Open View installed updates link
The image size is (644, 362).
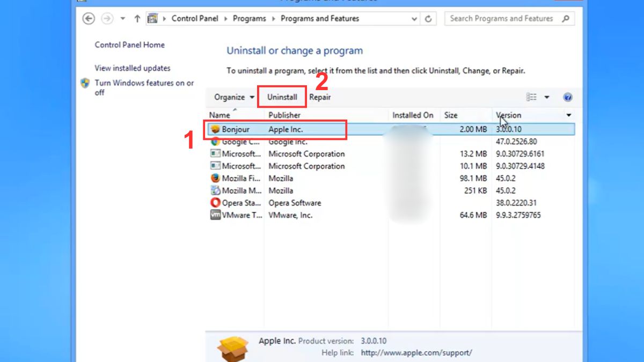(x=133, y=68)
